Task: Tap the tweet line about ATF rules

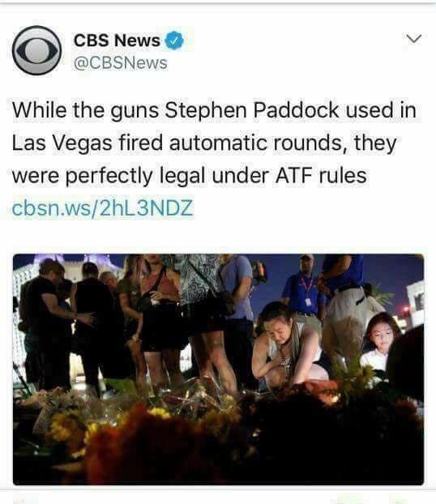Action: (x=189, y=176)
